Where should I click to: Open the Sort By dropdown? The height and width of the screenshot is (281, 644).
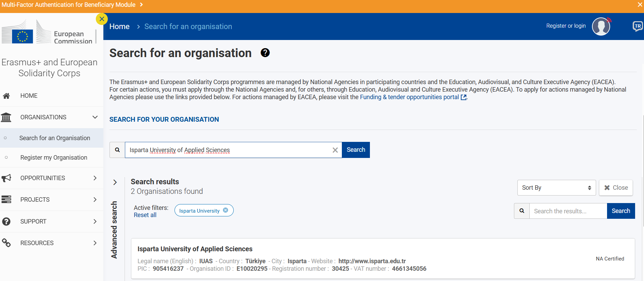pos(556,188)
